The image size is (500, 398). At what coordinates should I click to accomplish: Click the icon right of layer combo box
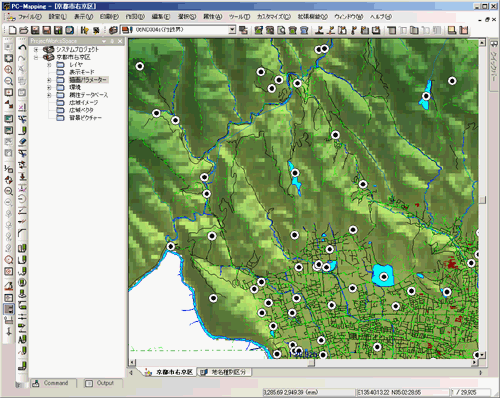pos(243,30)
